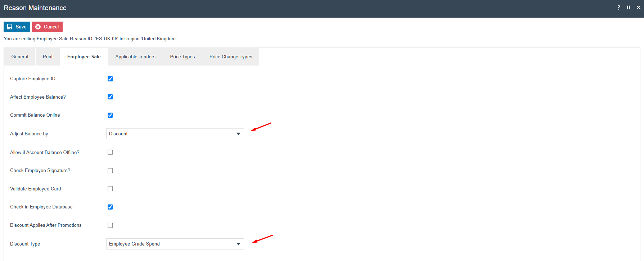Enable Allow if Account Balance Offline
The height and width of the screenshot is (261, 644).
pyautogui.click(x=110, y=152)
